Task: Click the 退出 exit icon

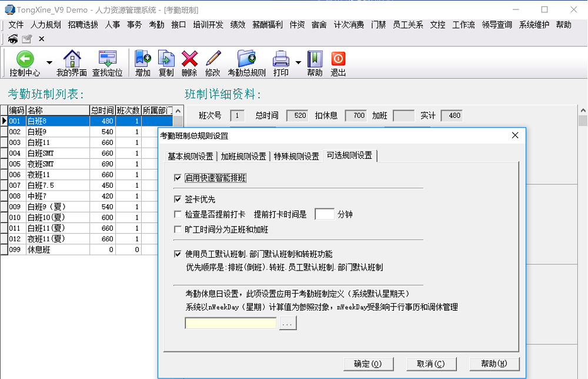Action: [338, 59]
